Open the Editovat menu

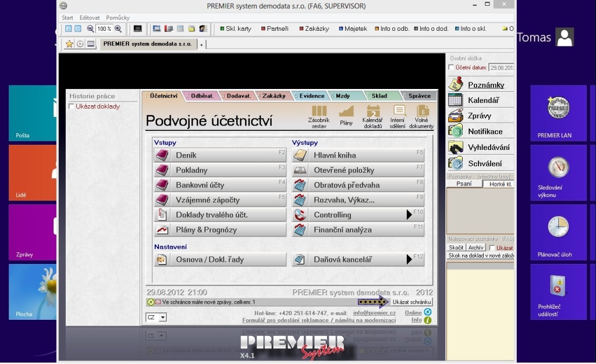[x=89, y=17]
